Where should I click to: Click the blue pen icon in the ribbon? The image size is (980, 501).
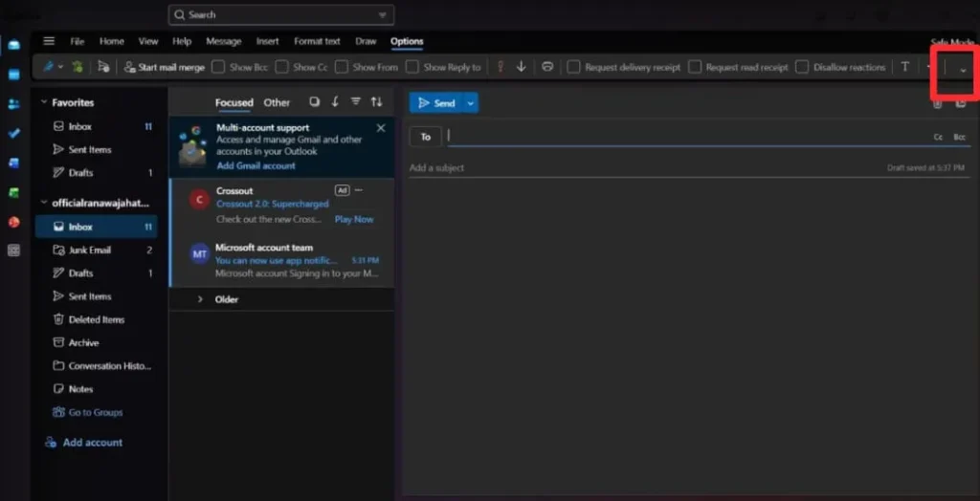tap(48, 67)
